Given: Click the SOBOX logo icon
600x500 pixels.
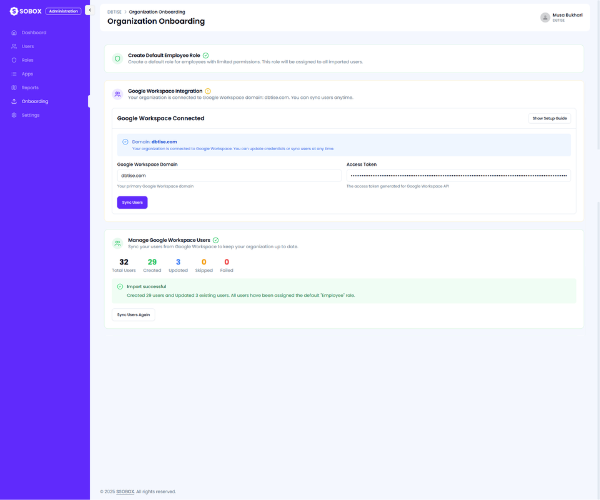Looking at the screenshot, I should pyautogui.click(x=14, y=11).
